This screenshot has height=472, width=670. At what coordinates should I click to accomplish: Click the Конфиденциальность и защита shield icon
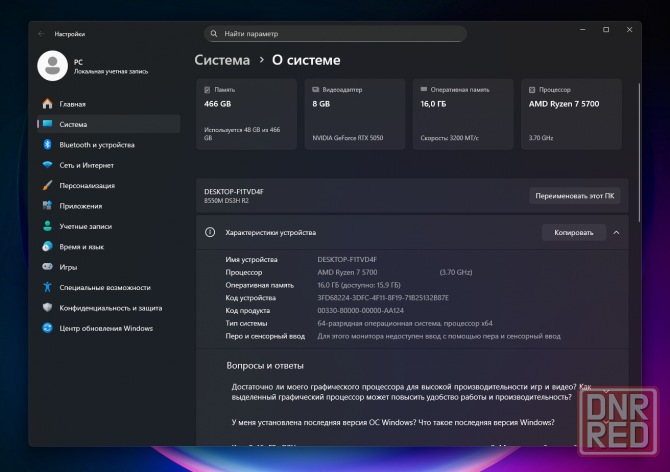pyautogui.click(x=47, y=308)
